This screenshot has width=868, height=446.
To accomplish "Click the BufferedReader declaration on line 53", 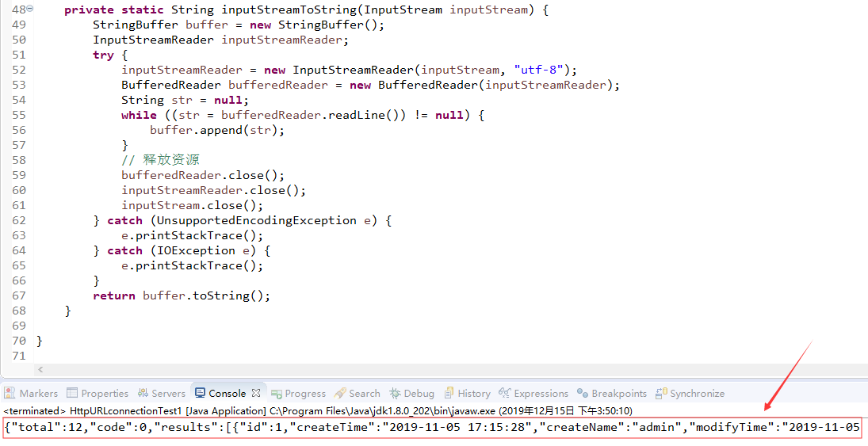I will [370, 85].
